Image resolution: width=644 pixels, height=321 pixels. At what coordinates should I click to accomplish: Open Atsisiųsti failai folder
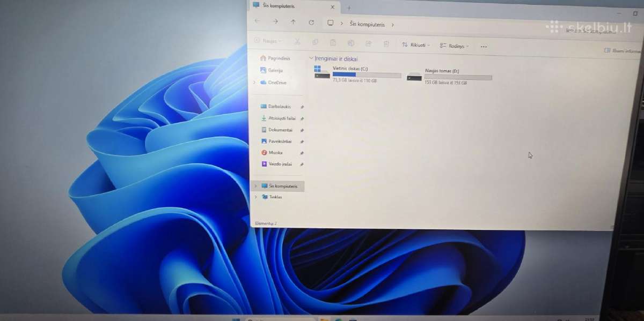click(279, 118)
